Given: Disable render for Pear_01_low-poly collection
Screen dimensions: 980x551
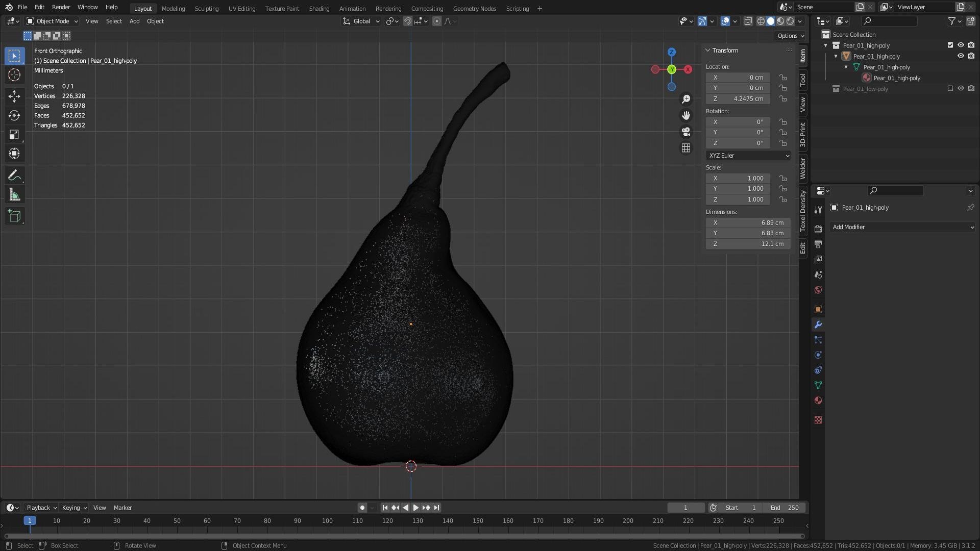Looking at the screenshot, I should 971,89.
